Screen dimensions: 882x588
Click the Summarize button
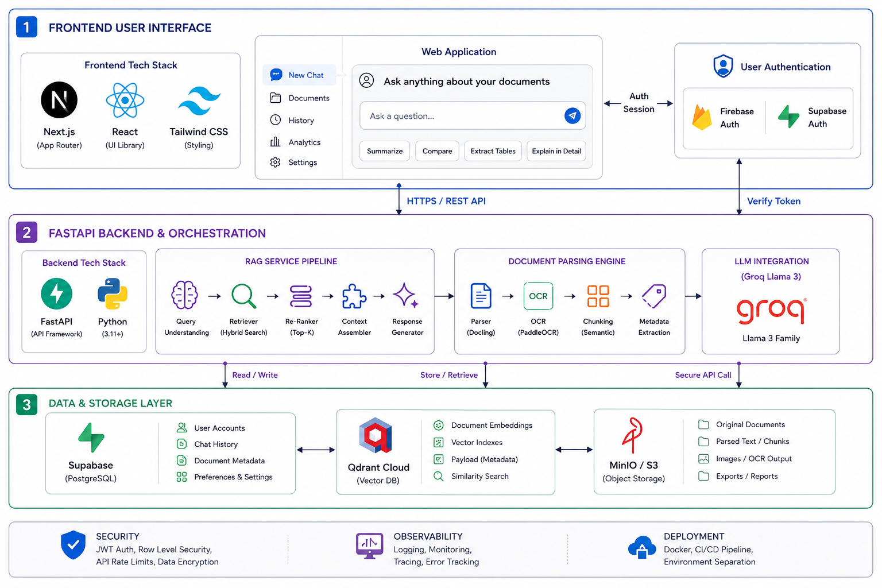[385, 151]
